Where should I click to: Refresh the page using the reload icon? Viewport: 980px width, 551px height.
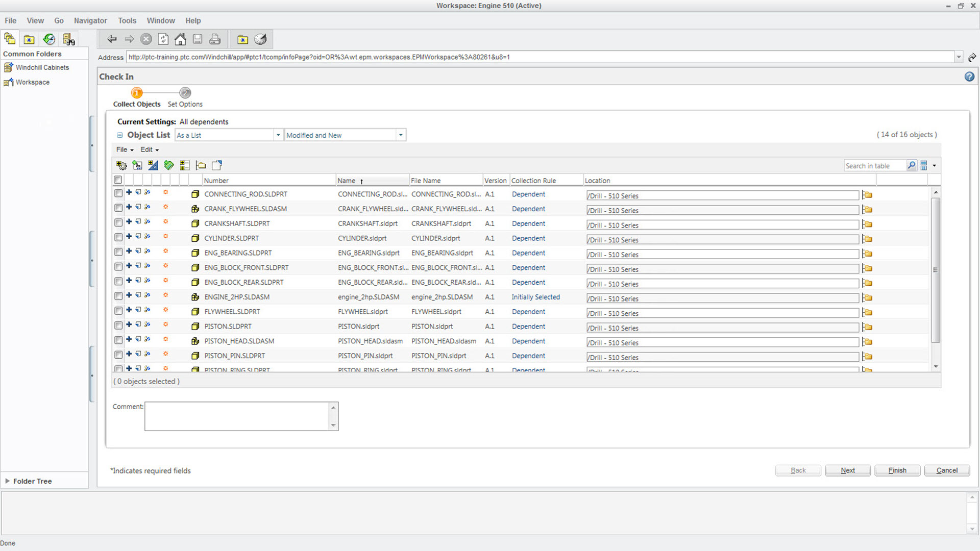(x=163, y=39)
